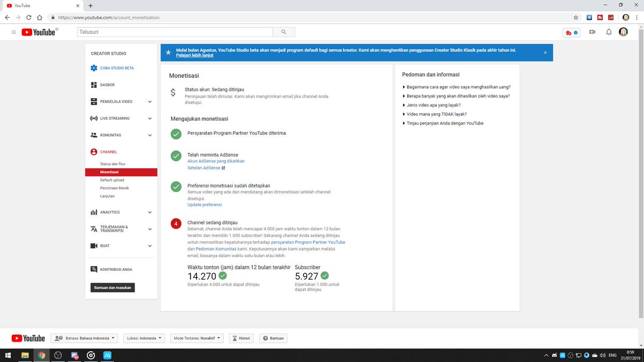Open the notifications bell
Viewport: 644px width, 362px height.
(609, 32)
